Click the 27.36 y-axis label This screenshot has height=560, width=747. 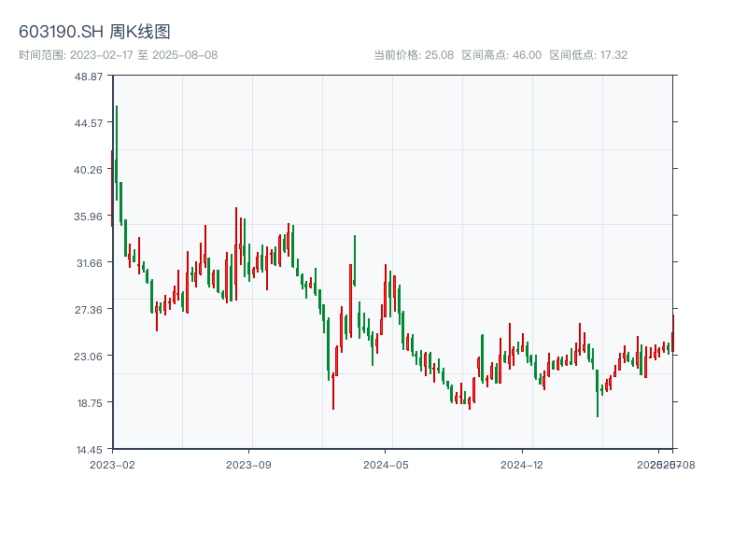click(x=89, y=309)
